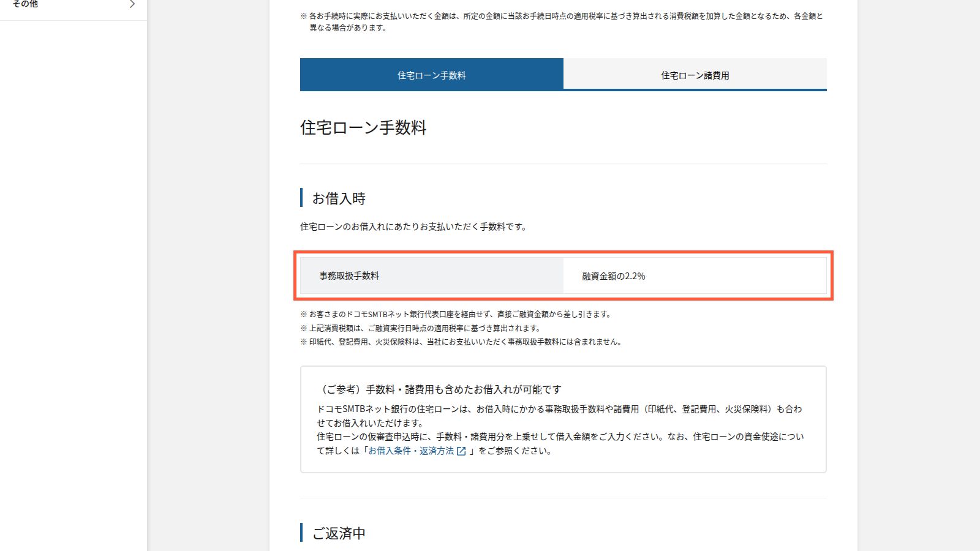980x551 pixels.
Task: Click the note starting お客さまのドコモSMTBネット銀行代表口座
Action: [x=457, y=314]
